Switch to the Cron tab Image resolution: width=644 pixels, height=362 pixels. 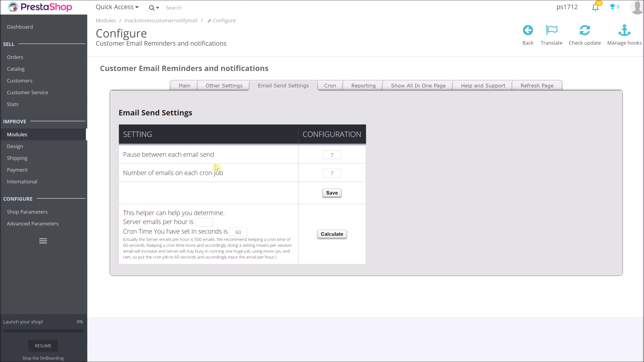coord(330,86)
